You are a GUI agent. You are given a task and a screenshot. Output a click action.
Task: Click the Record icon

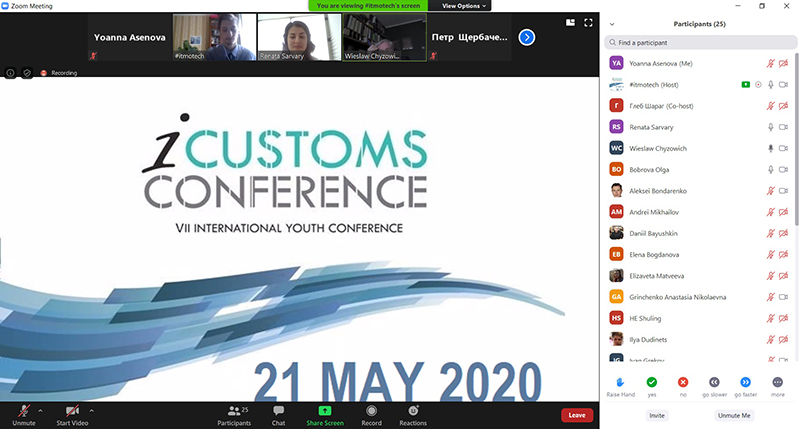coord(371,411)
